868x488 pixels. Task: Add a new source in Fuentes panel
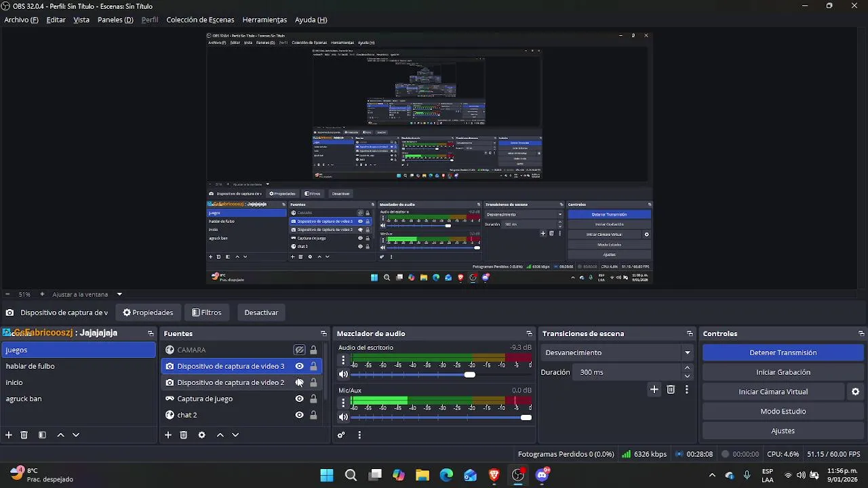168,435
